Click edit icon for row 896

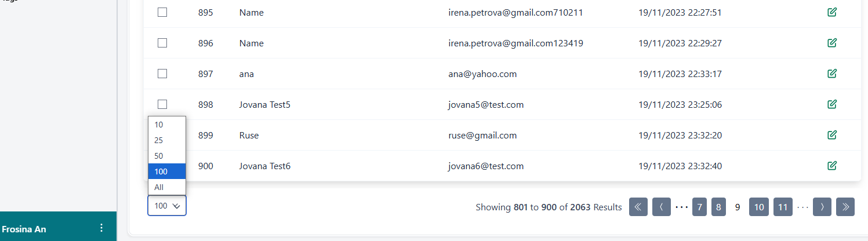pos(832,43)
